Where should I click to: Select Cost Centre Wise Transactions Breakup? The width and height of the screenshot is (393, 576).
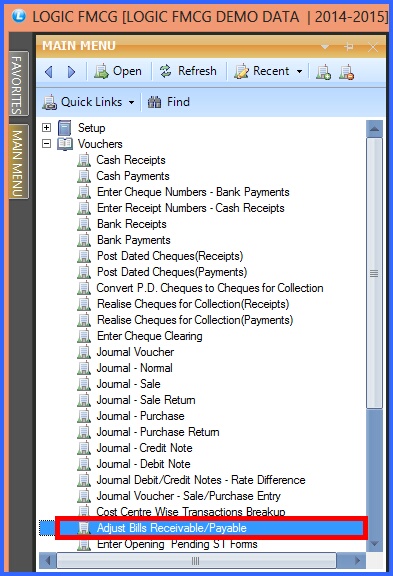pos(191,512)
